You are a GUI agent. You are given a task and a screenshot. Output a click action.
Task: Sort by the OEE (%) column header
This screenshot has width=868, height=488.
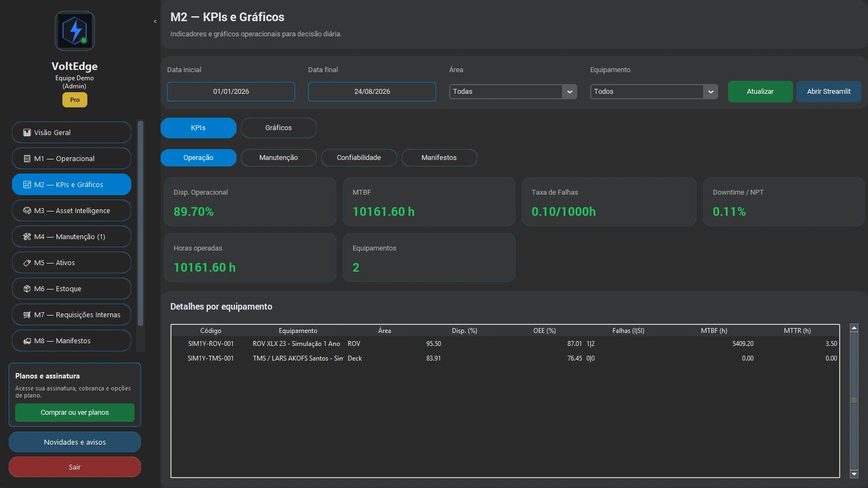[545, 331]
